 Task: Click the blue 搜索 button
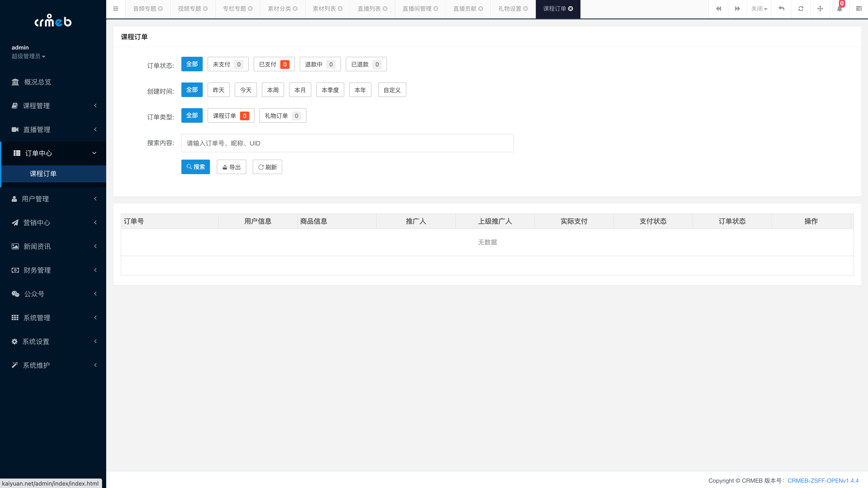tap(195, 167)
